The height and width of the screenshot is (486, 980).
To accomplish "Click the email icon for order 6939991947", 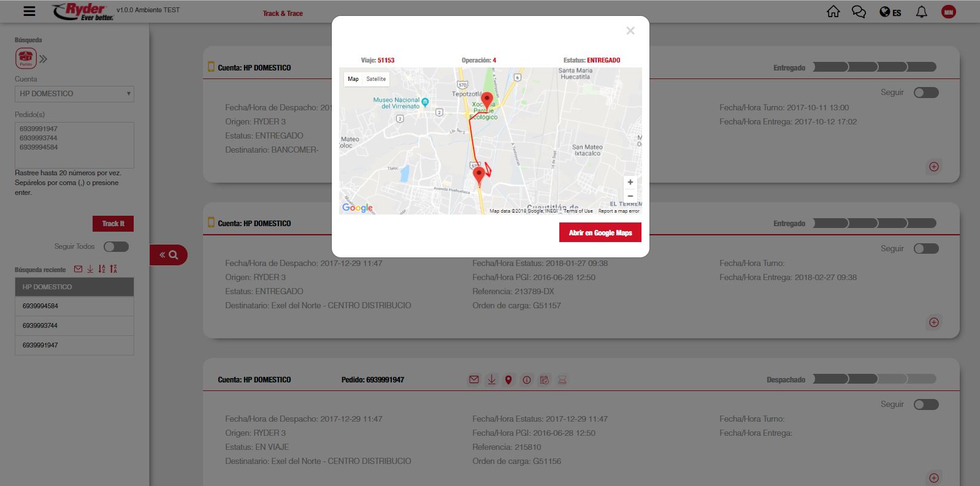I will (473, 380).
